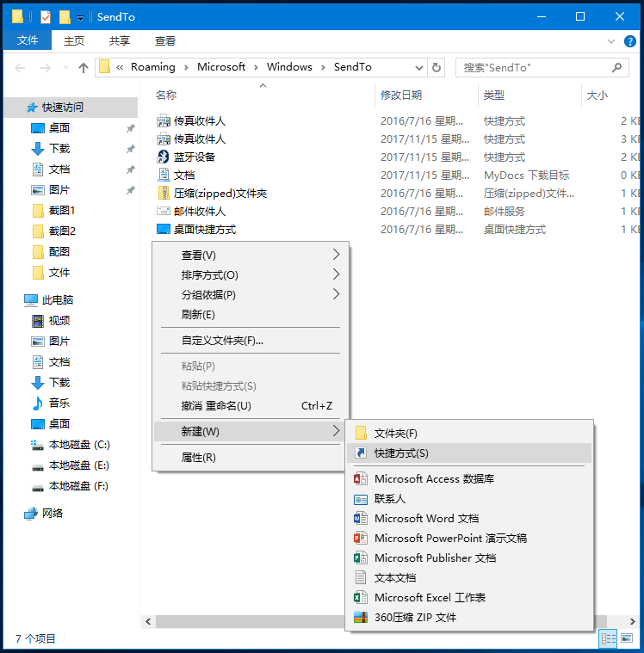Select 快捷方式(S) in the new submenu
Viewport: 644px width, 653px height.
401,453
